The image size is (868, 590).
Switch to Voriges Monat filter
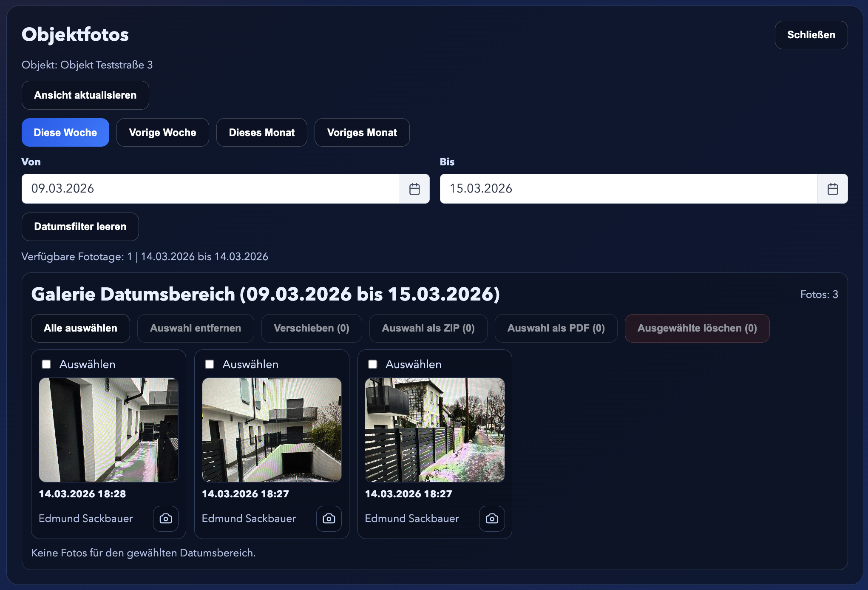tap(362, 133)
